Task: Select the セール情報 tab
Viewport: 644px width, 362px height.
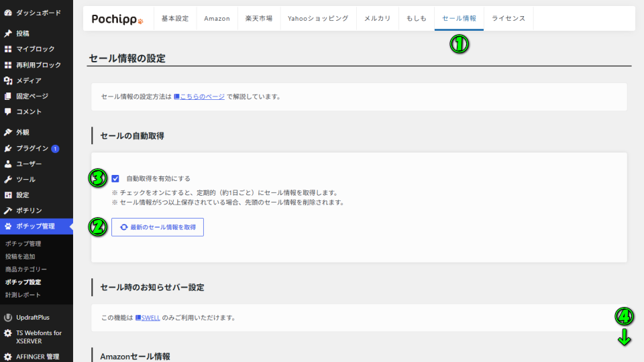Action: coord(459,19)
